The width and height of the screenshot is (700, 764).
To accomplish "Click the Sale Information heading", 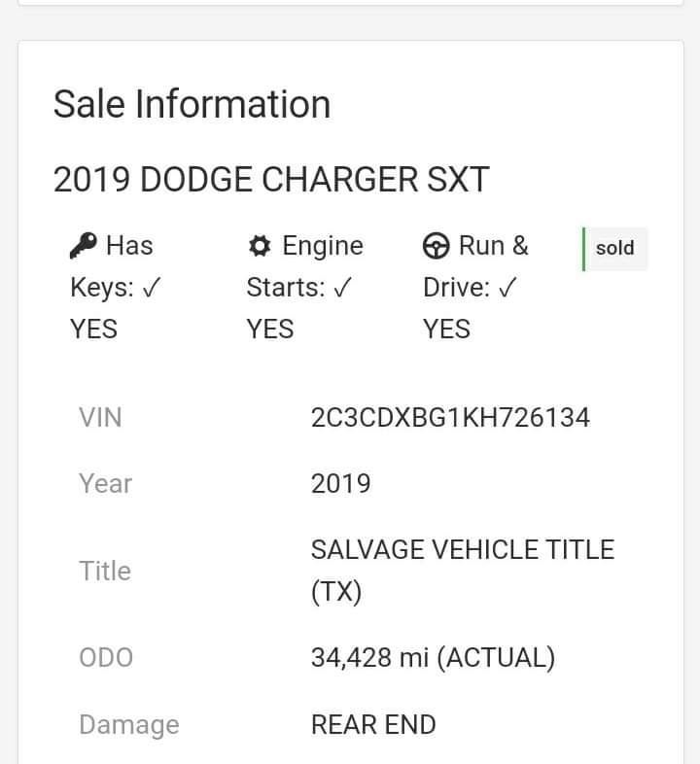I will coord(192,105).
